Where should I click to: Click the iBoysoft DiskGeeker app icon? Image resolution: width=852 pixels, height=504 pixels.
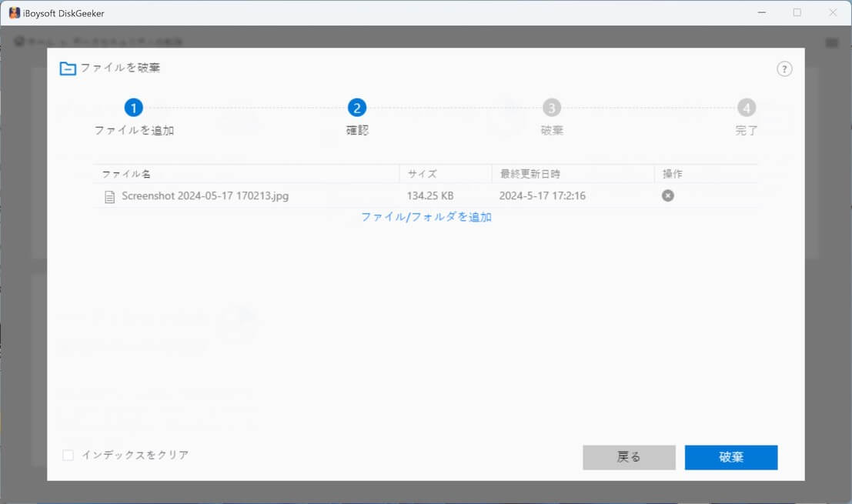[x=14, y=13]
